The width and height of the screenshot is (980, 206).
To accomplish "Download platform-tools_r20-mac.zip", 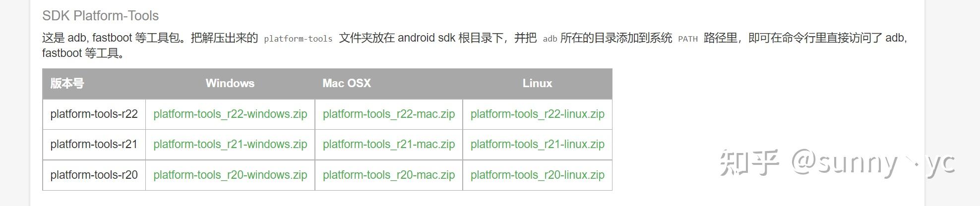I will (389, 175).
